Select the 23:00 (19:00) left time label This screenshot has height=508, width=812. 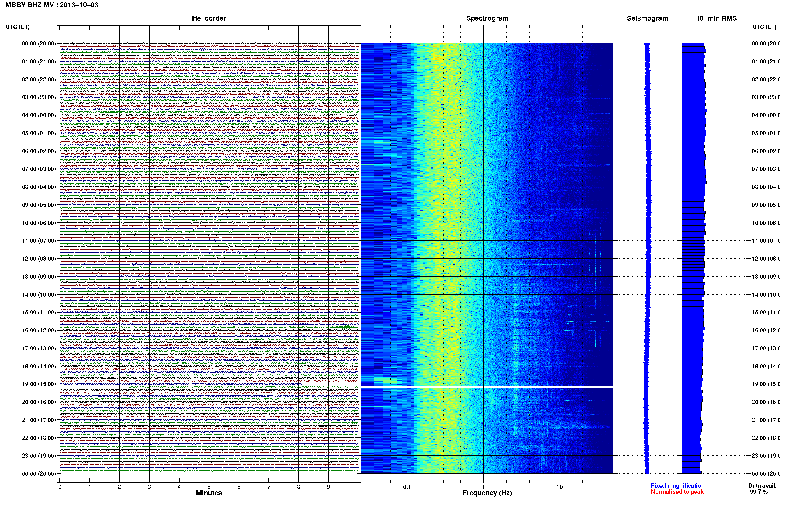tap(39, 456)
